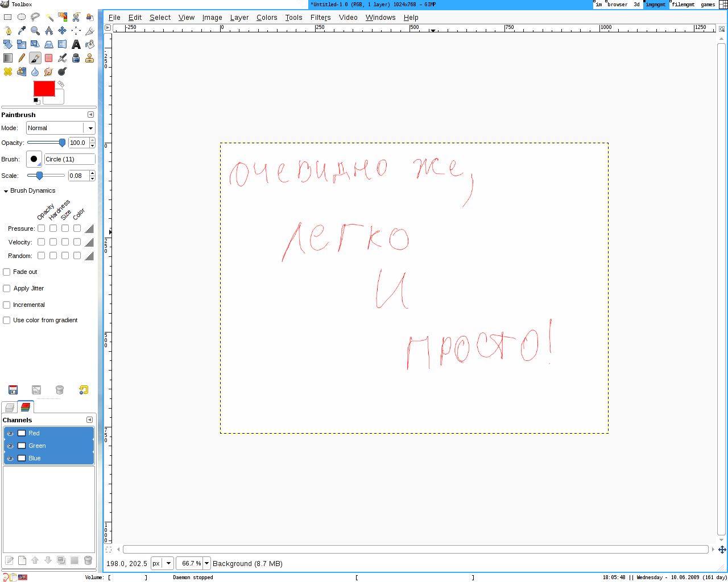Open the red foreground color swatch

[44, 89]
